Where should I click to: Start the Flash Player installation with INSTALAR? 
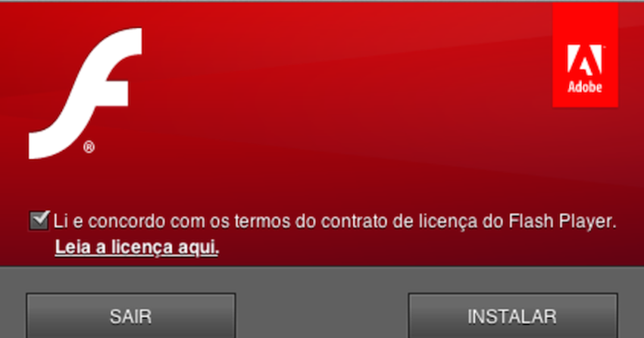(513, 316)
